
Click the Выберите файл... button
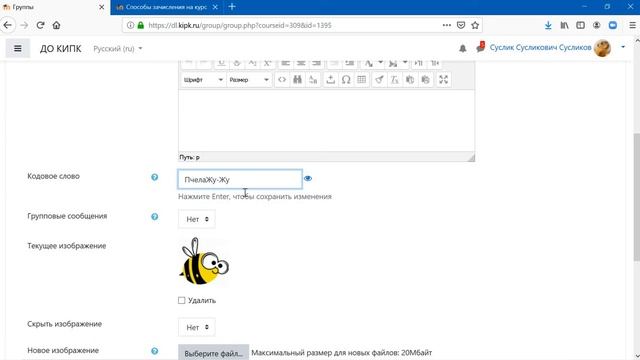(x=213, y=353)
